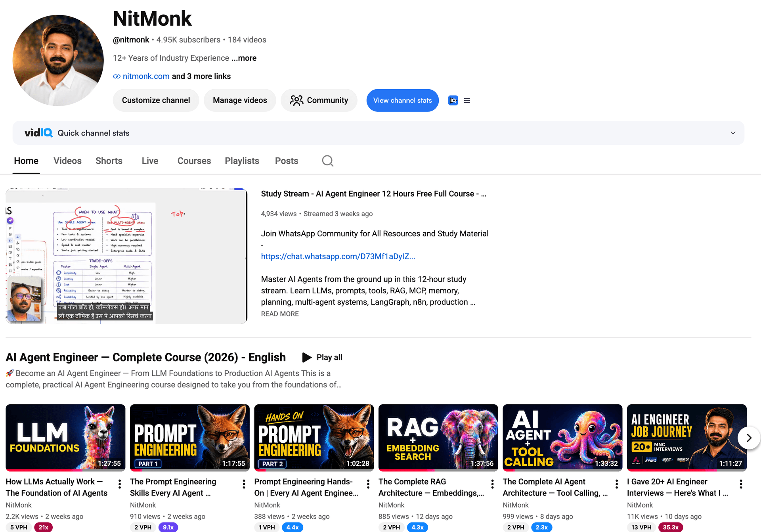The height and width of the screenshot is (532, 761).
Task: Click the Manage videos button
Action: 240,100
